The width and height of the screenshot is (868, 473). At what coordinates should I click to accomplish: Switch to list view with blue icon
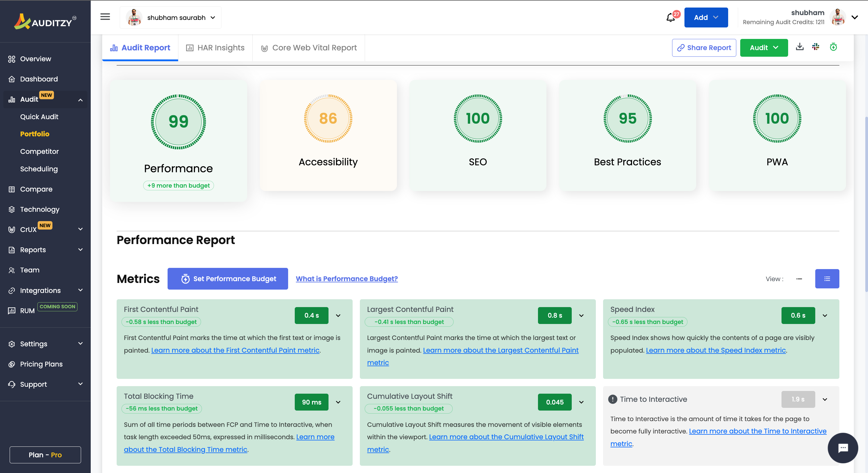(827, 279)
